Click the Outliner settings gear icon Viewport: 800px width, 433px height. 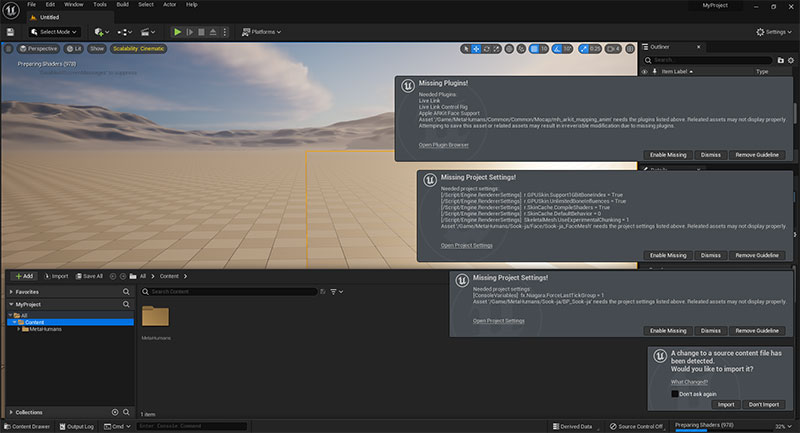click(x=791, y=60)
